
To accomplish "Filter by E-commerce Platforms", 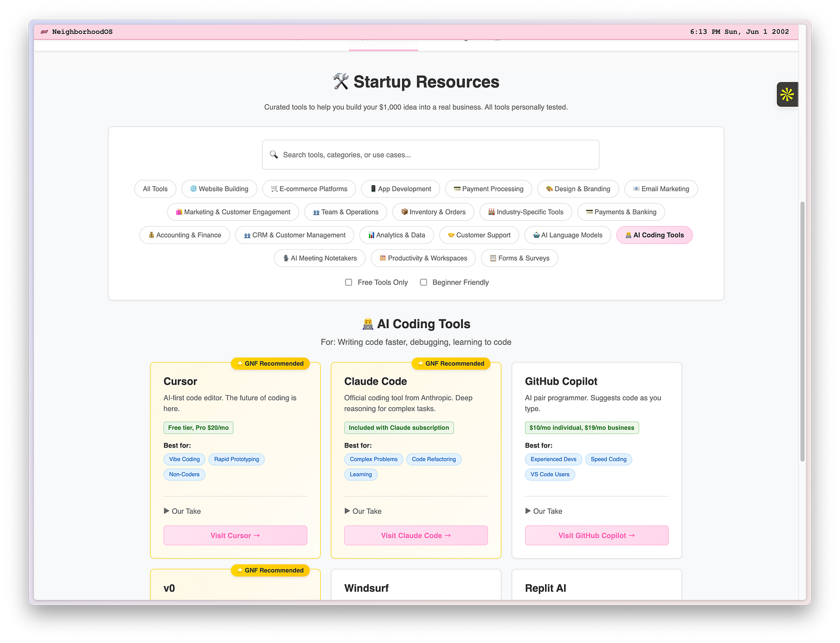I will click(309, 189).
